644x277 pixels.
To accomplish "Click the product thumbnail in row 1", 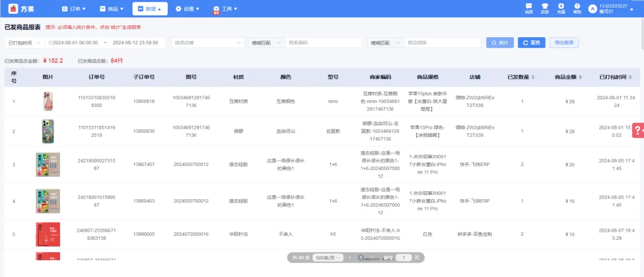I will point(48,102).
